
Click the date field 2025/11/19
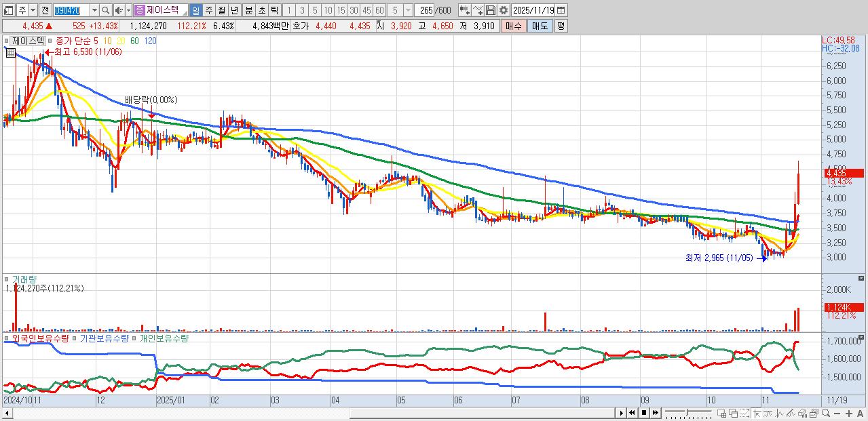point(533,10)
